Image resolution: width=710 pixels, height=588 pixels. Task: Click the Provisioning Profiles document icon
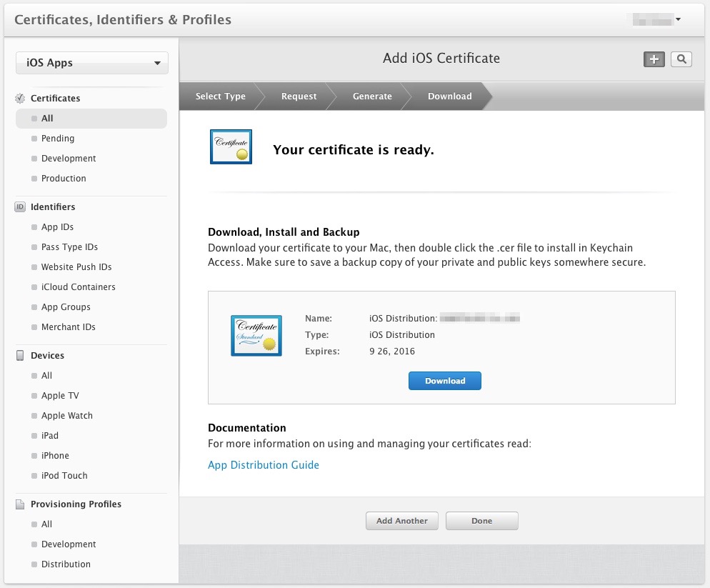point(20,504)
